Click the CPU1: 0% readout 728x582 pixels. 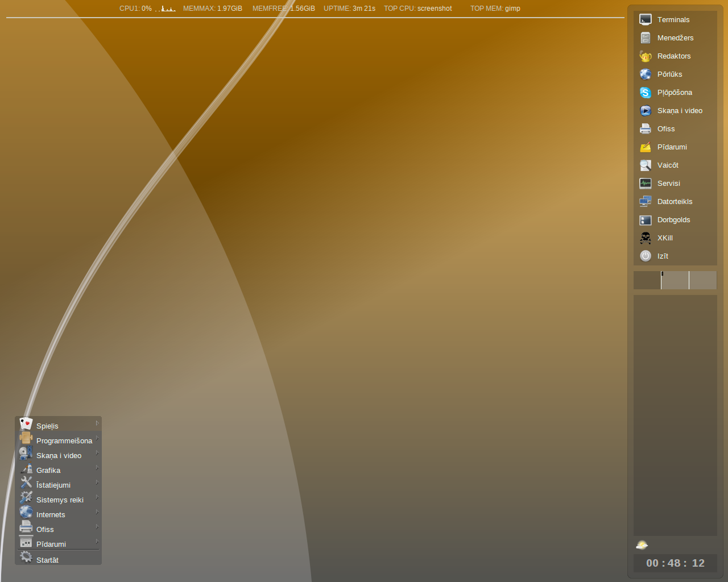point(135,9)
